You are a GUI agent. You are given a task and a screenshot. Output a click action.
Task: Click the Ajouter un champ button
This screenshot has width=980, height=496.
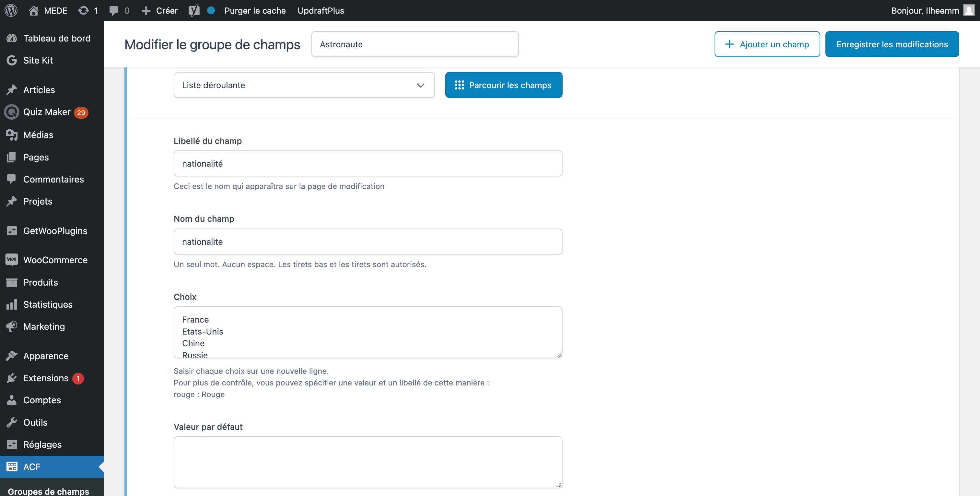767,44
